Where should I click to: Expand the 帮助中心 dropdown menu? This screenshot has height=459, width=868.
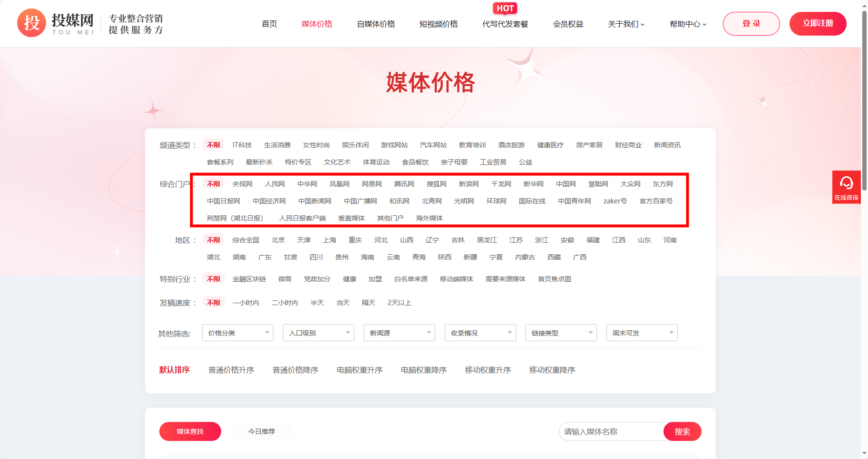(x=688, y=24)
